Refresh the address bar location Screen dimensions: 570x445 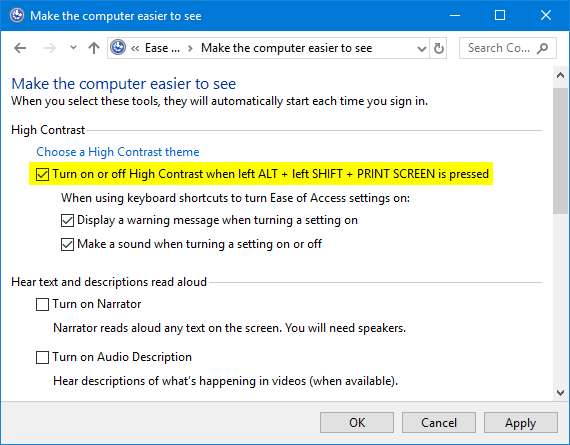coord(439,48)
